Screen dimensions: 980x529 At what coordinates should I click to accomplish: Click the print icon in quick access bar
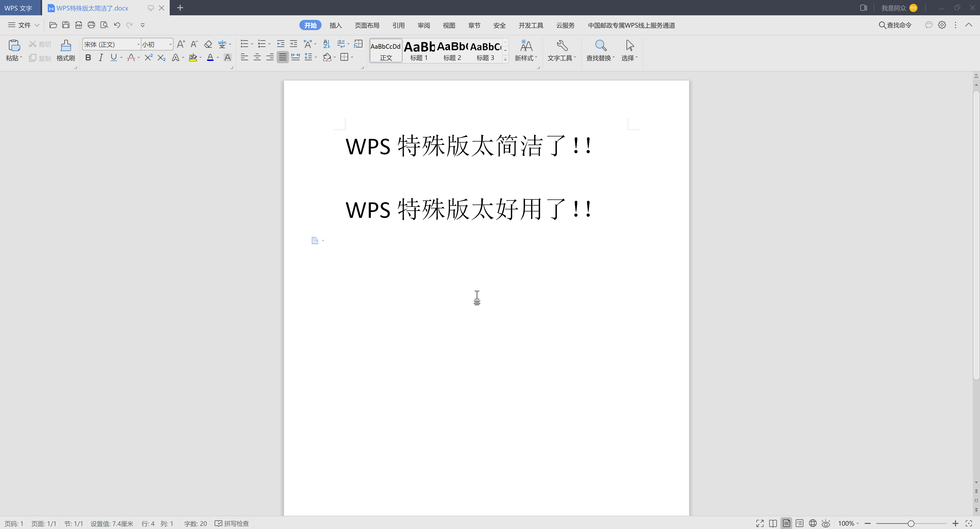[x=91, y=25]
